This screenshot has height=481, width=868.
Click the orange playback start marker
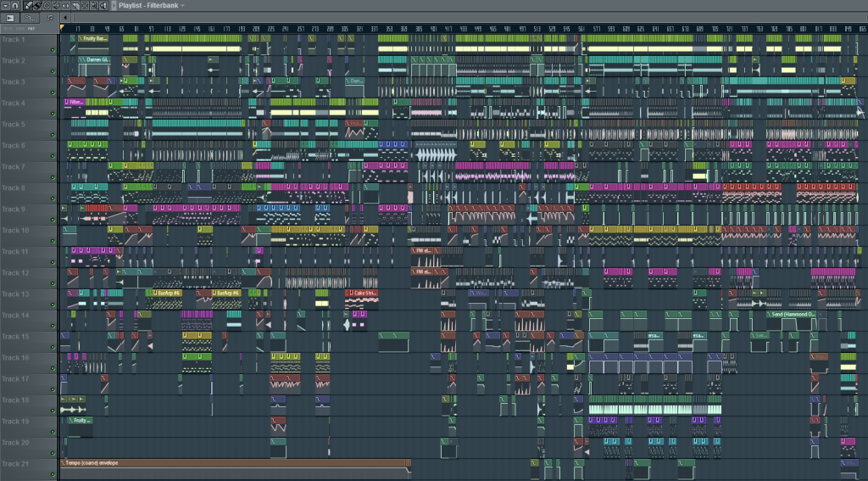tap(62, 26)
